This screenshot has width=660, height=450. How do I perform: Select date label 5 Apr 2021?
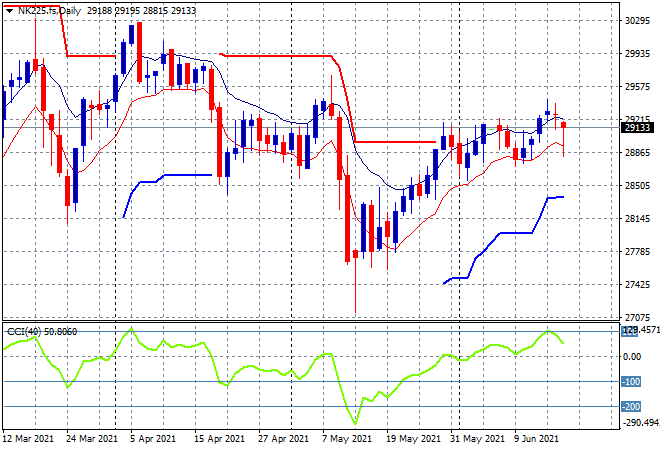[x=152, y=439]
